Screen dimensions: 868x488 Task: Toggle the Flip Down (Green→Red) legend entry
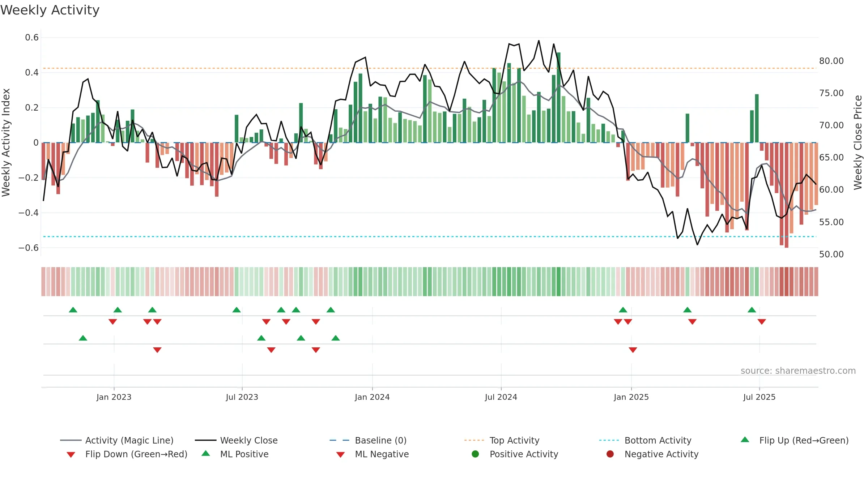(x=127, y=454)
